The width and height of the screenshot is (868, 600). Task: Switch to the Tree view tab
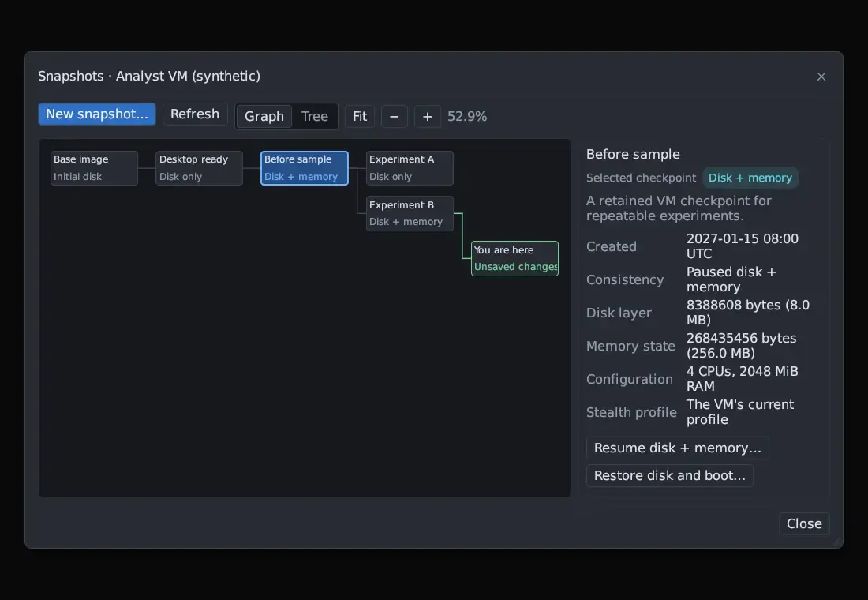pos(314,116)
